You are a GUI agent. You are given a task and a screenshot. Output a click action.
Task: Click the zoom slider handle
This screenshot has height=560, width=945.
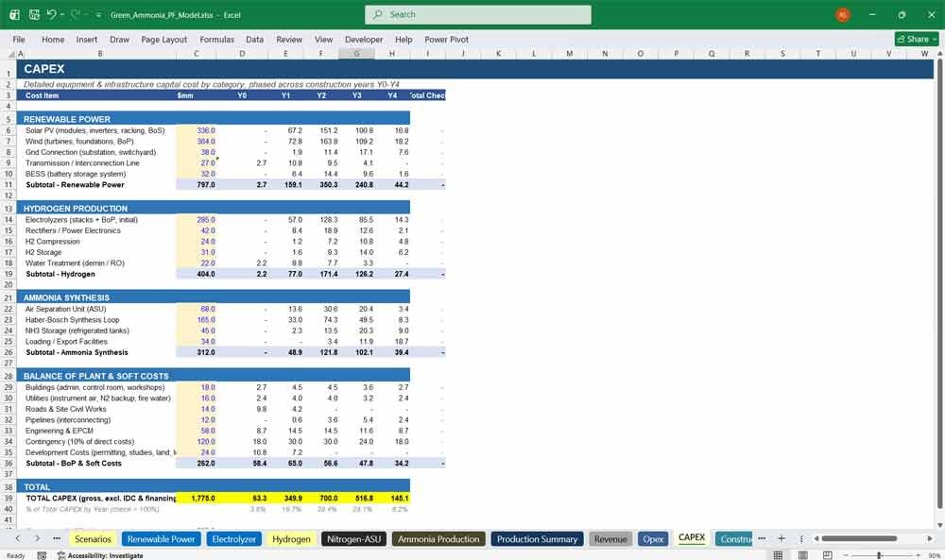click(879, 555)
